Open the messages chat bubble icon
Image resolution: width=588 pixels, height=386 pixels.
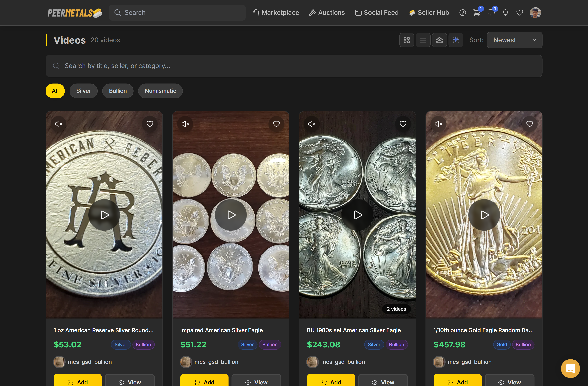(x=491, y=13)
